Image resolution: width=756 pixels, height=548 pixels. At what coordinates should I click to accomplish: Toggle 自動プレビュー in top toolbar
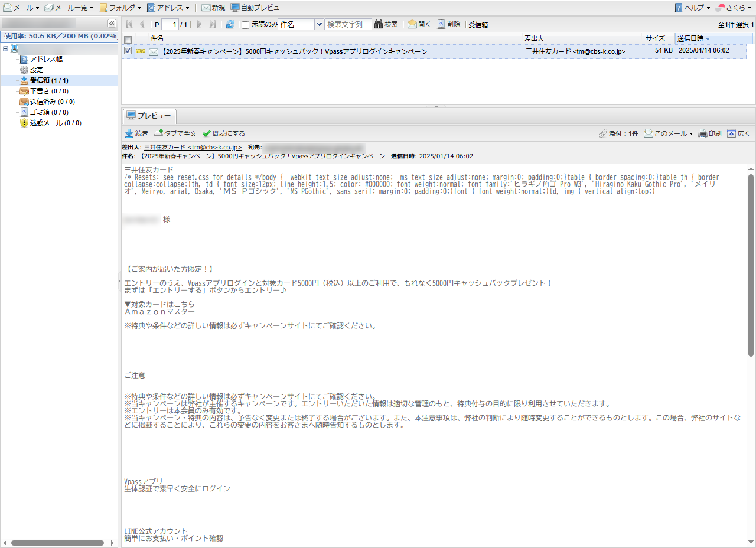click(x=259, y=8)
